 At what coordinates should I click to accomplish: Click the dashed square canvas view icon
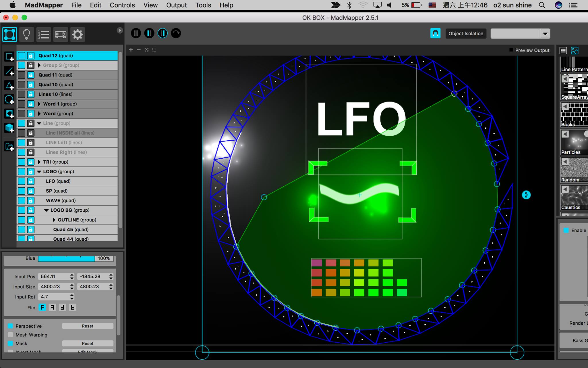(154, 50)
